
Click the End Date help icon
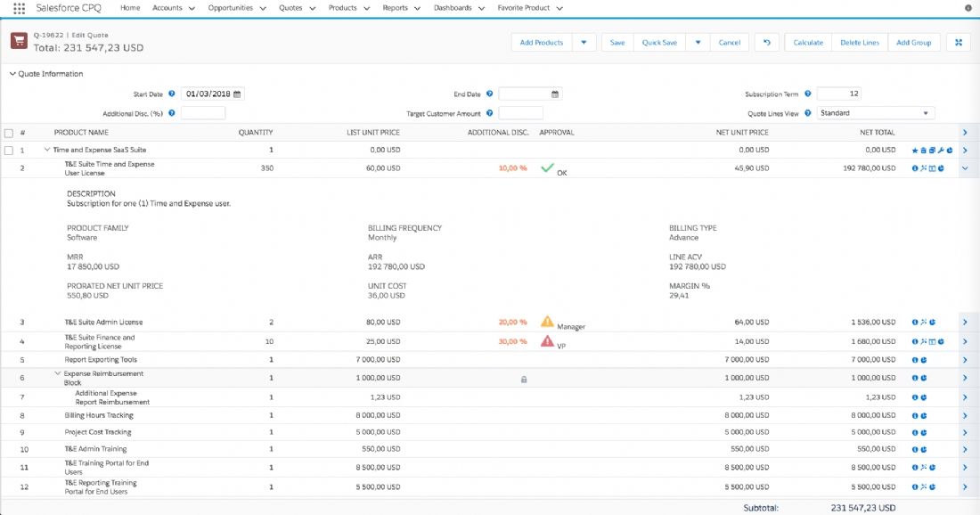489,94
